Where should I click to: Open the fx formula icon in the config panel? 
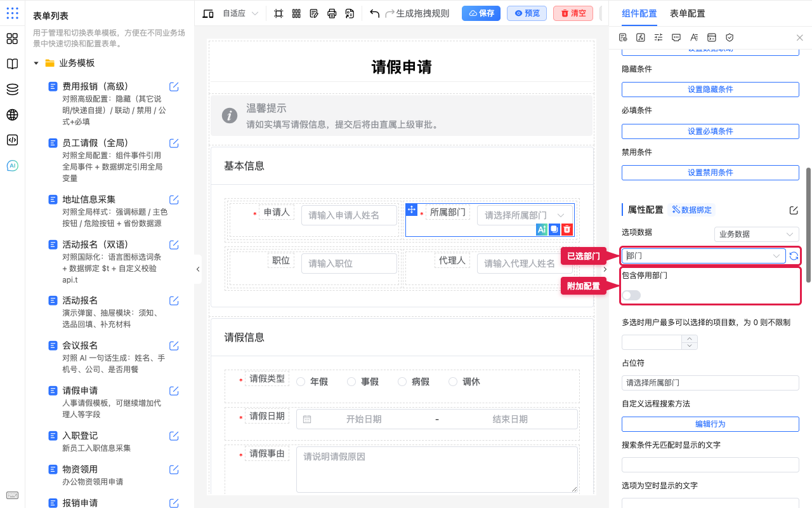coord(641,37)
